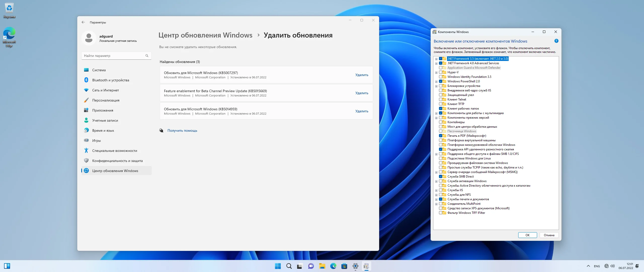644x272 pixels.
Task: Open Microsoft Store from taskbar
Action: (x=344, y=266)
